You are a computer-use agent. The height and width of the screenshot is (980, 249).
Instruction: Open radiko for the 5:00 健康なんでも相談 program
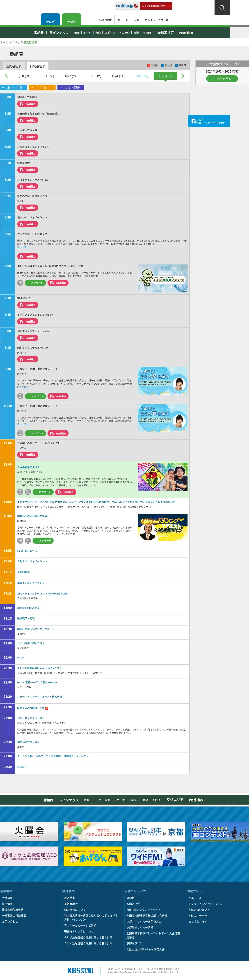pos(27,104)
